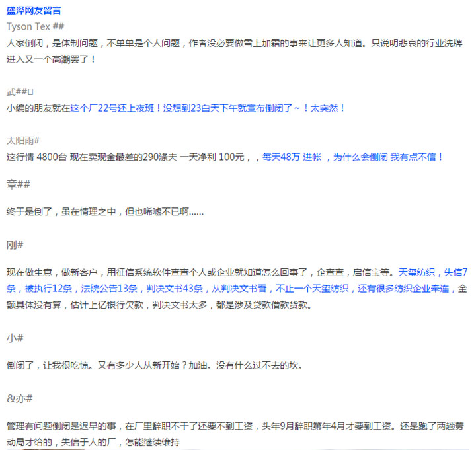This screenshot has height=450, width=476.
Task: Click the black text starting 现在做生意，做新客户
Action: tap(198, 272)
